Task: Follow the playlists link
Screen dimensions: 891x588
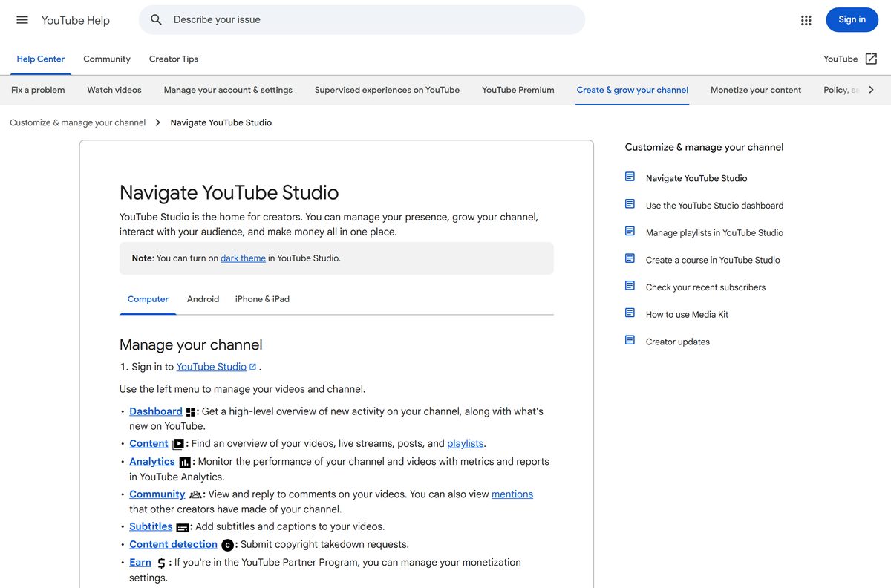Action: pos(466,444)
